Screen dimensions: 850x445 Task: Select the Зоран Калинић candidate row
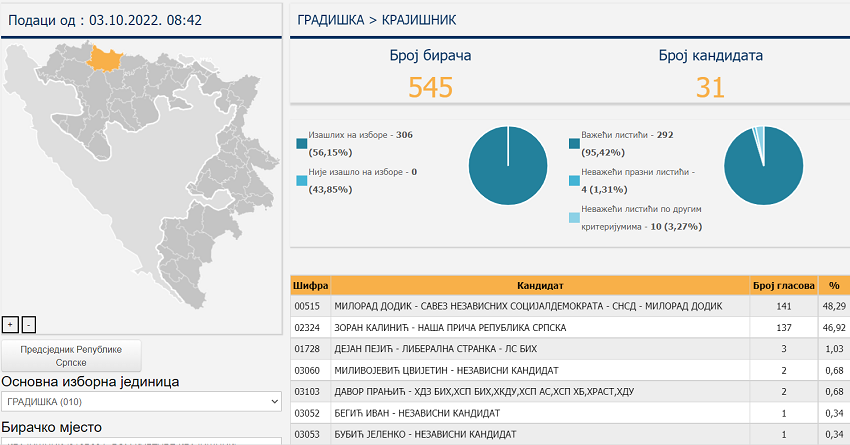tap(540, 327)
